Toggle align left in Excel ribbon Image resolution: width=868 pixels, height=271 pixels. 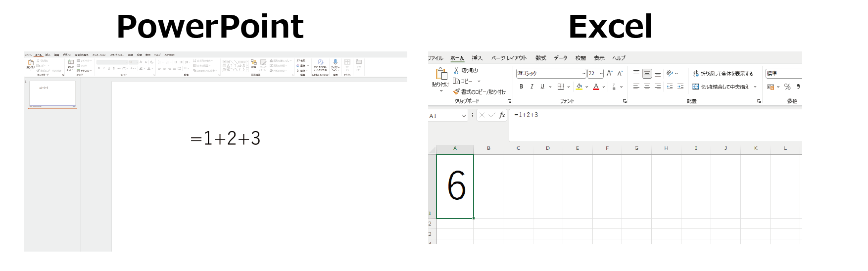pos(636,87)
